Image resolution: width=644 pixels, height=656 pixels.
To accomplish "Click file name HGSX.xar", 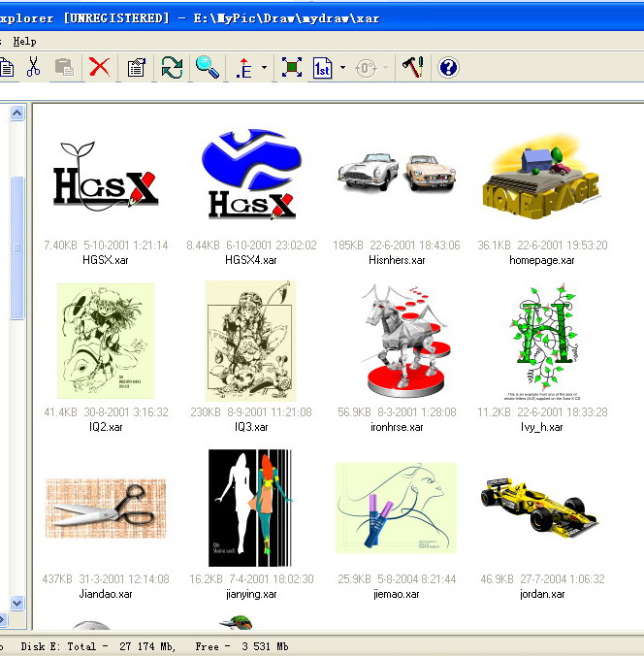I will click(x=106, y=260).
